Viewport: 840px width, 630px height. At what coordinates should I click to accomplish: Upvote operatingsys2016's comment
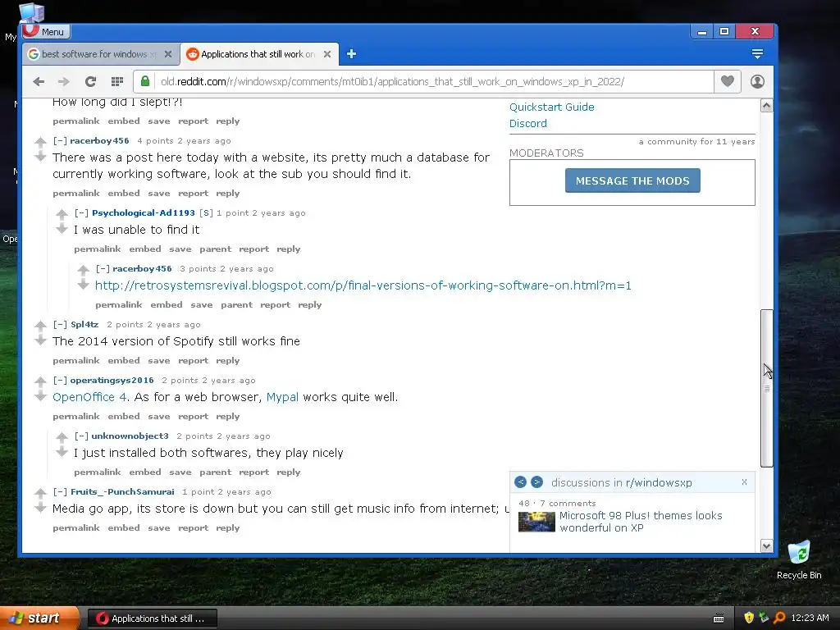pos(41,381)
